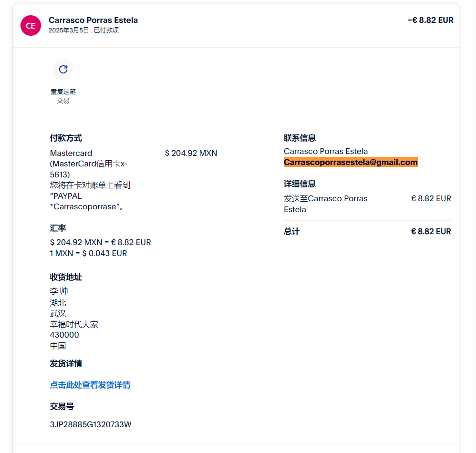This screenshot has width=476, height=453.
Task: Click the 付款方式 section heading
Action: (x=66, y=138)
